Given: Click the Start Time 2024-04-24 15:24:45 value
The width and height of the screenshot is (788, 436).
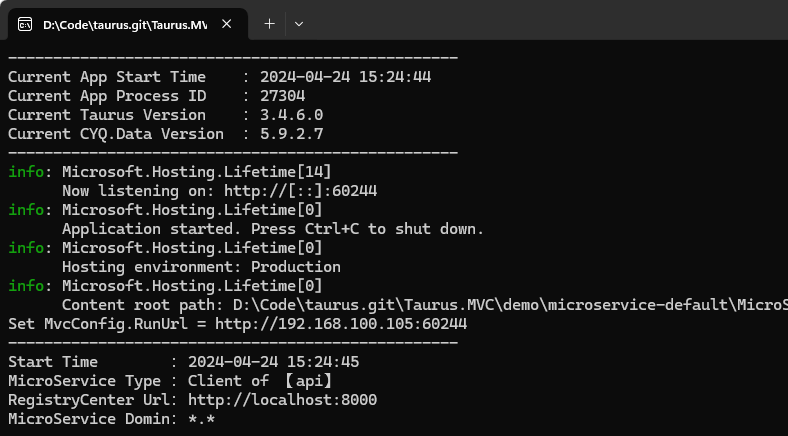Looking at the screenshot, I should pos(273,362).
